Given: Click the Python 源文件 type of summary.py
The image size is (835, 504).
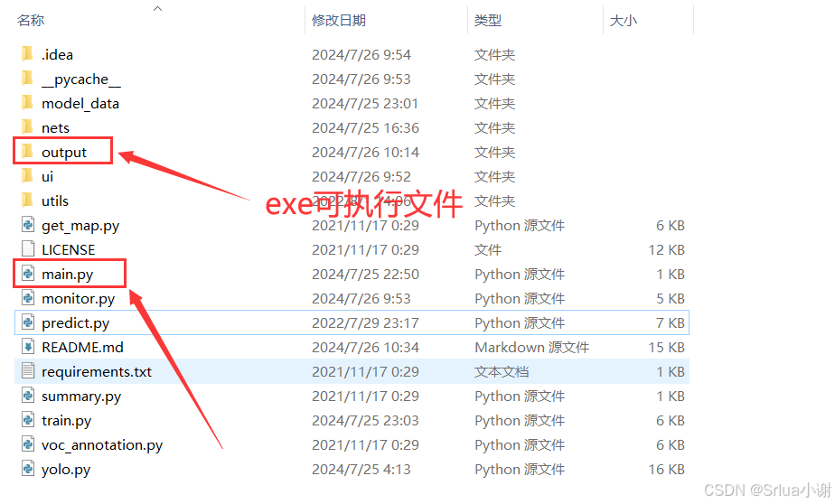Looking at the screenshot, I should [x=520, y=397].
